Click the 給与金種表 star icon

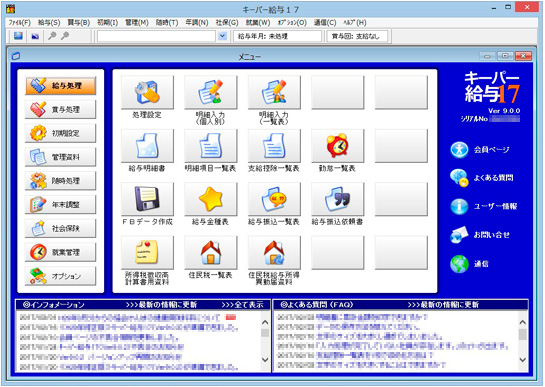coord(211,199)
